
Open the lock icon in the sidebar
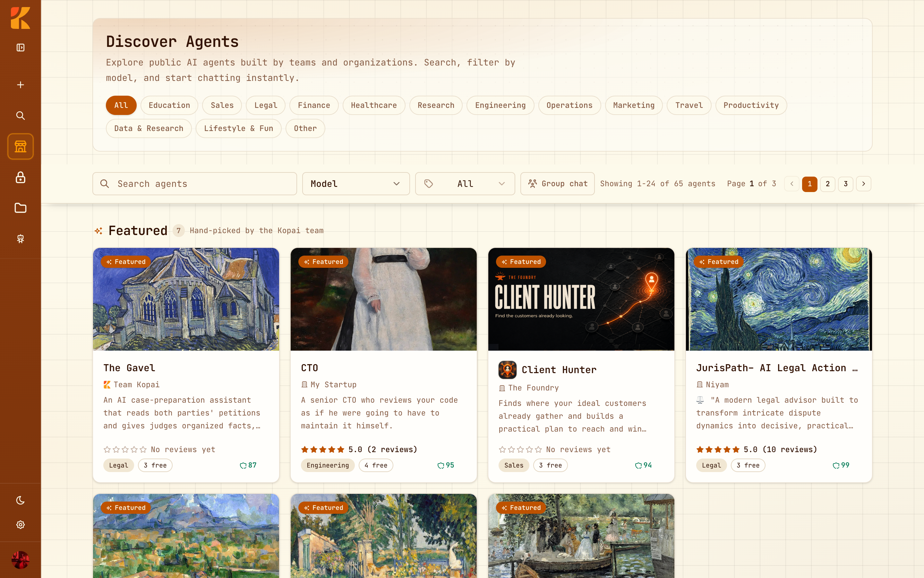pyautogui.click(x=21, y=177)
